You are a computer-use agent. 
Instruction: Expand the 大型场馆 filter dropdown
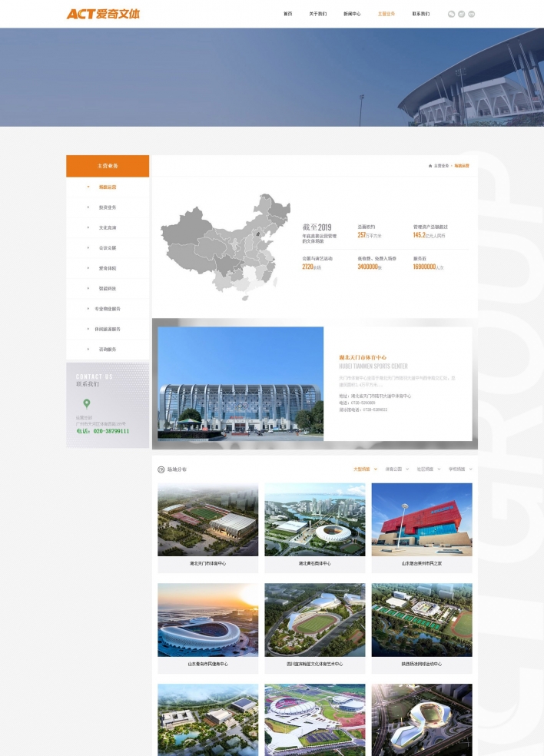(364, 469)
